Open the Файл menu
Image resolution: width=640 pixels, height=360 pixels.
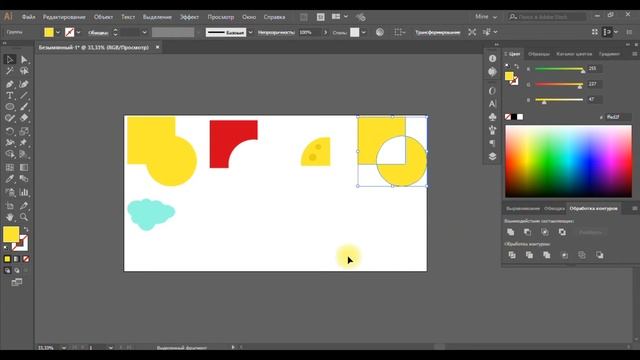click(28, 17)
